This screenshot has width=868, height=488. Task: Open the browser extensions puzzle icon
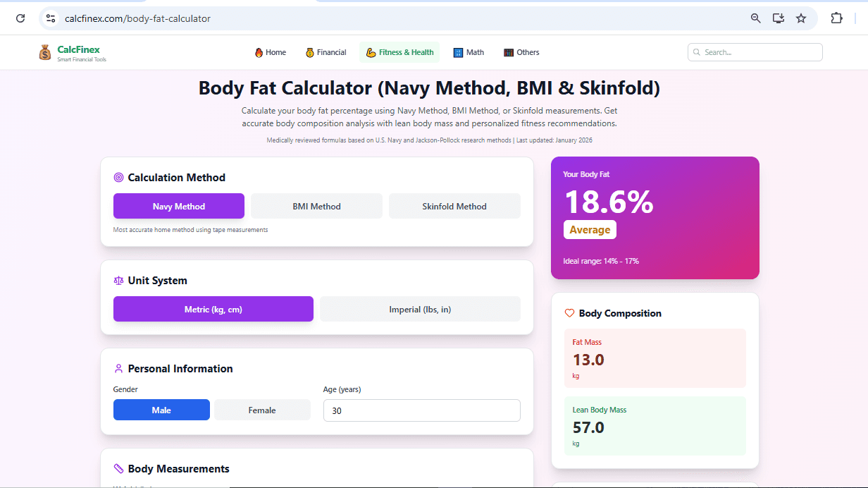coord(837,18)
